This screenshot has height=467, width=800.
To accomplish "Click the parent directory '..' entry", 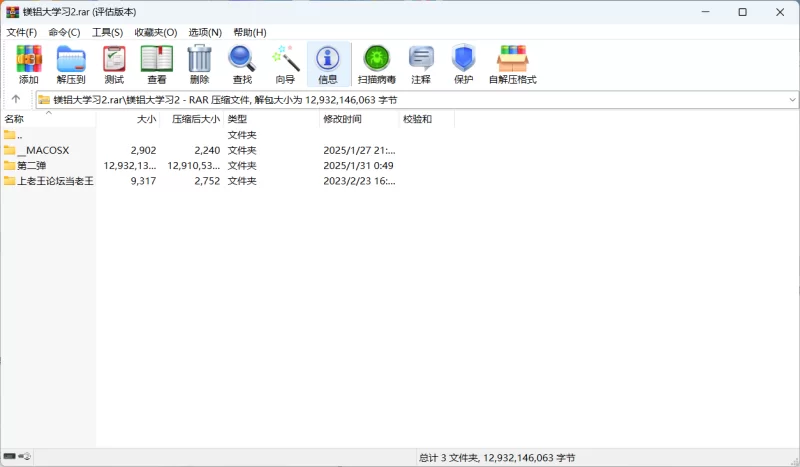I will tap(19, 135).
